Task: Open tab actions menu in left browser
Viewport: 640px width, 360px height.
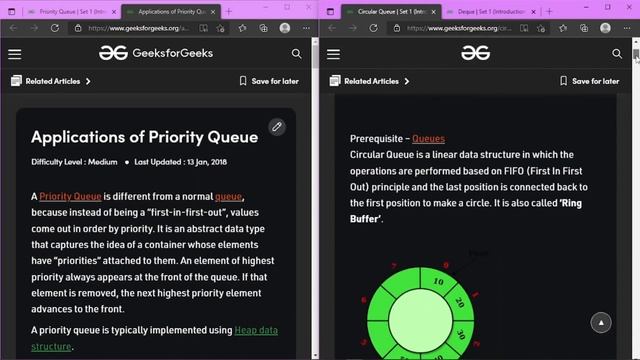Action: tap(11, 11)
